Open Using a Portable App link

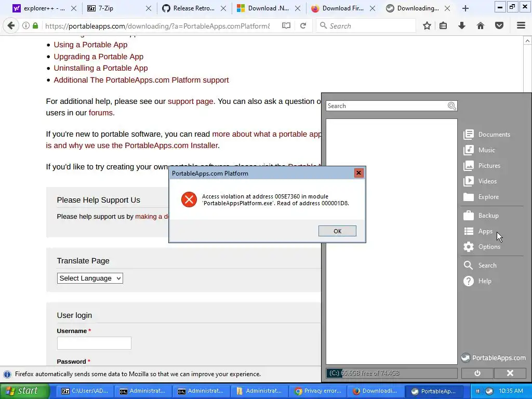point(90,45)
